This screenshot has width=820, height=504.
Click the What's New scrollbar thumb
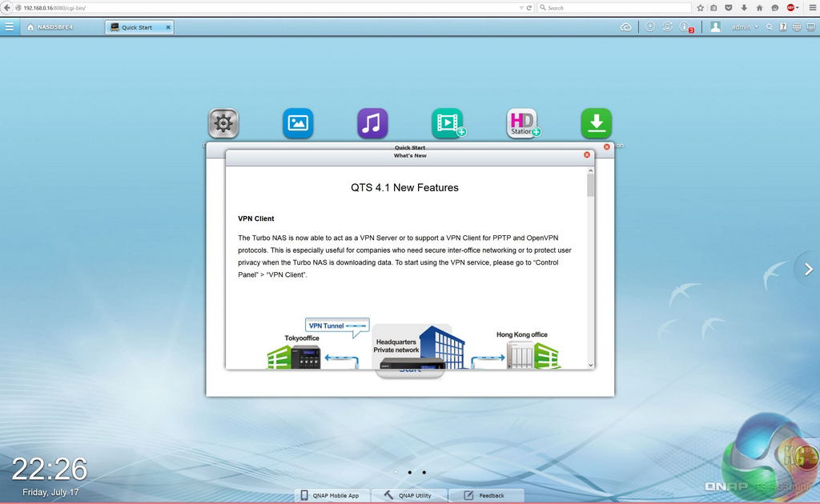tap(590, 185)
